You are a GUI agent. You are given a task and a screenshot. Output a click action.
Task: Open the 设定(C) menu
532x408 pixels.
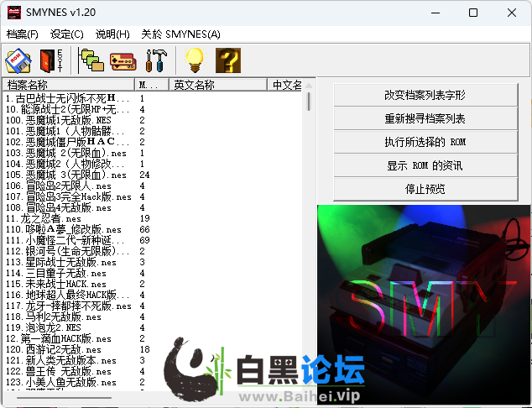click(67, 34)
